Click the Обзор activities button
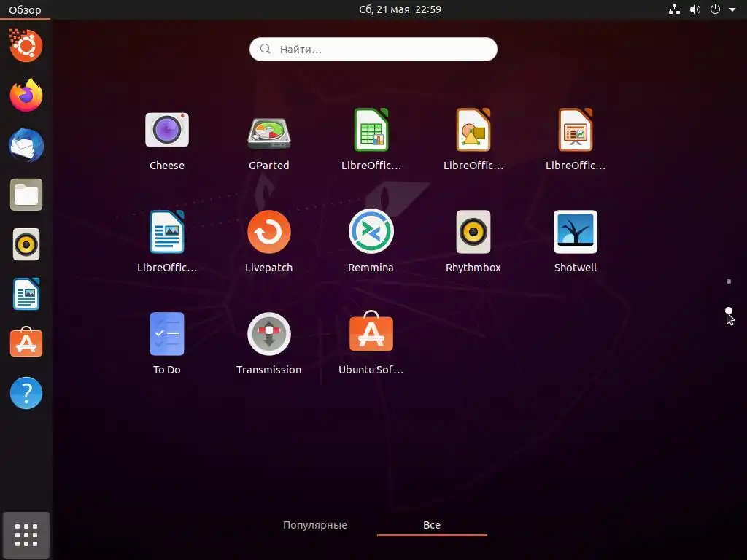The width and height of the screenshot is (747, 560). [25, 9]
